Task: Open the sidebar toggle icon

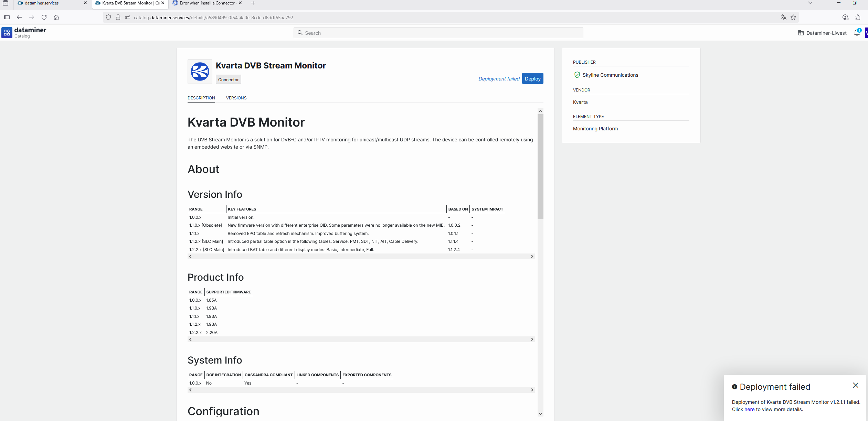Action: coord(7,17)
